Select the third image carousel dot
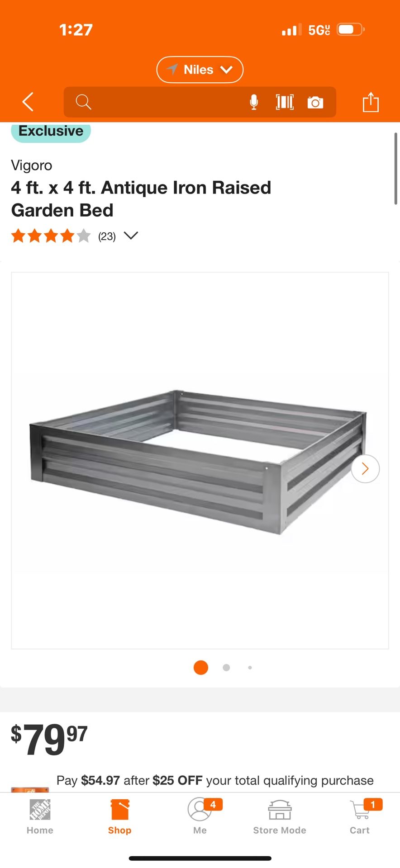Screen dimensions: 400x868 point(250,668)
